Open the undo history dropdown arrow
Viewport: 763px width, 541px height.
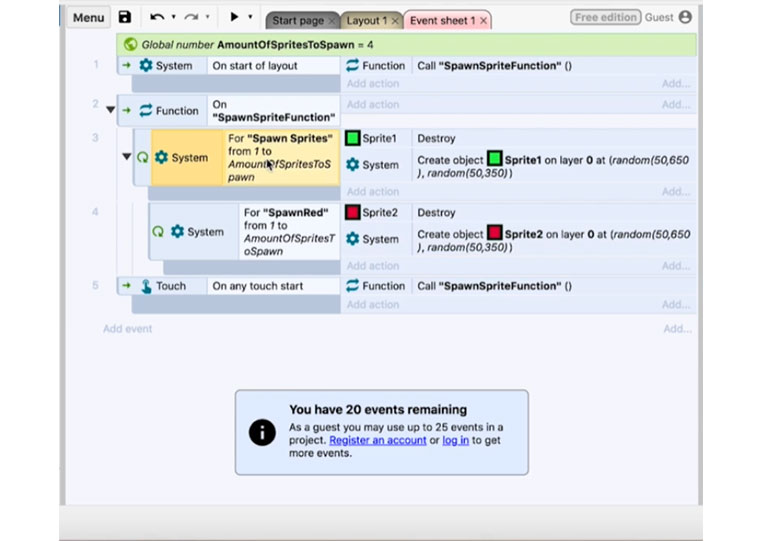pos(173,17)
